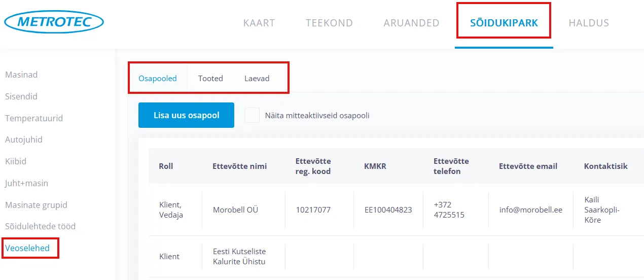Open Masinad in the sidebar
The width and height of the screenshot is (644, 280).
[21, 75]
